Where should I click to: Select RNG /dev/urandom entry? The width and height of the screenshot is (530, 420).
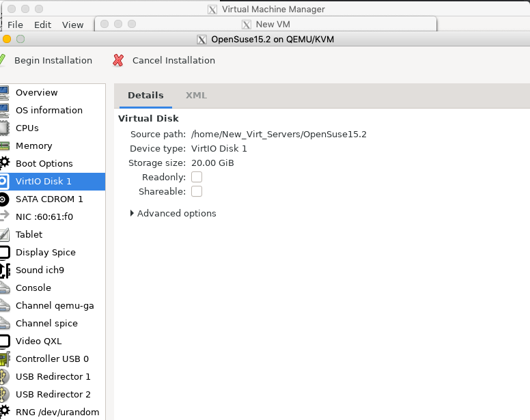53,412
